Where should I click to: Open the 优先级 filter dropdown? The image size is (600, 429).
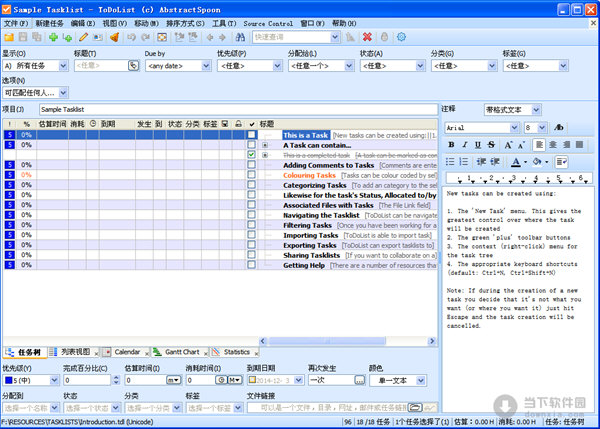tap(250, 66)
